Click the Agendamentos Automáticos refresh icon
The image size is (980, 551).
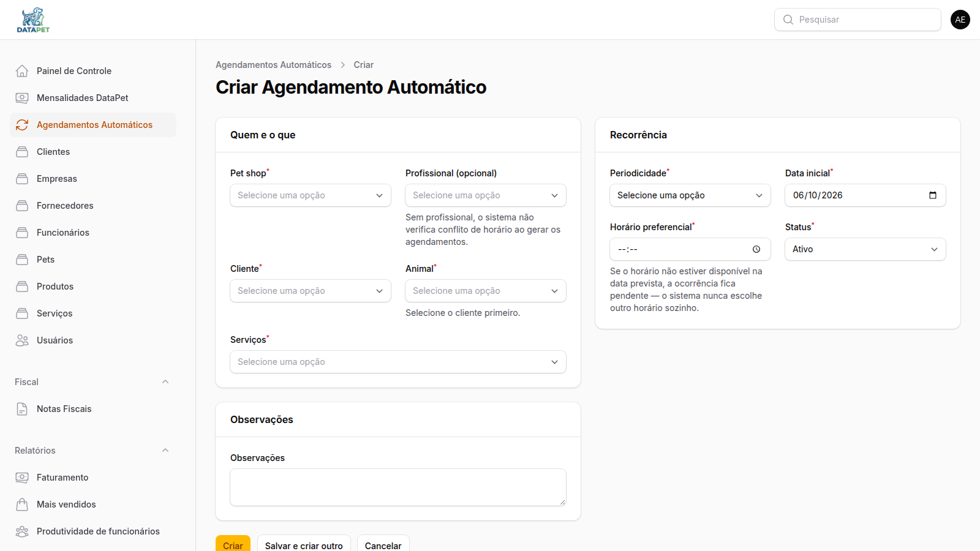click(x=22, y=125)
